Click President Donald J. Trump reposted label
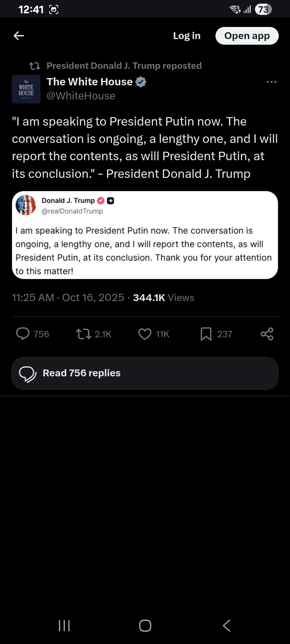The height and width of the screenshot is (644, 290). coord(124,66)
